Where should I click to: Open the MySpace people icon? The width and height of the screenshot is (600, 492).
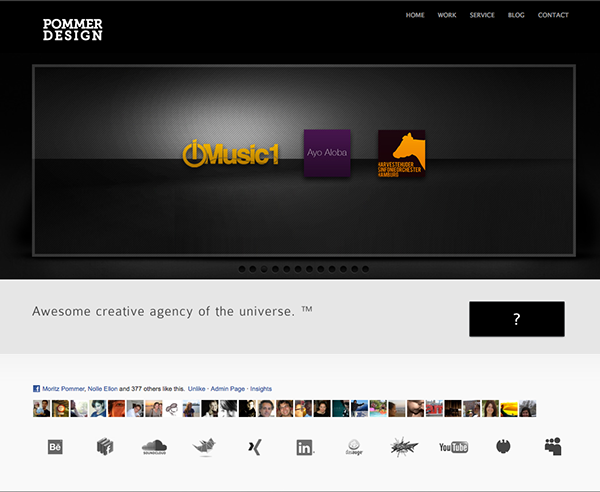[553, 446]
